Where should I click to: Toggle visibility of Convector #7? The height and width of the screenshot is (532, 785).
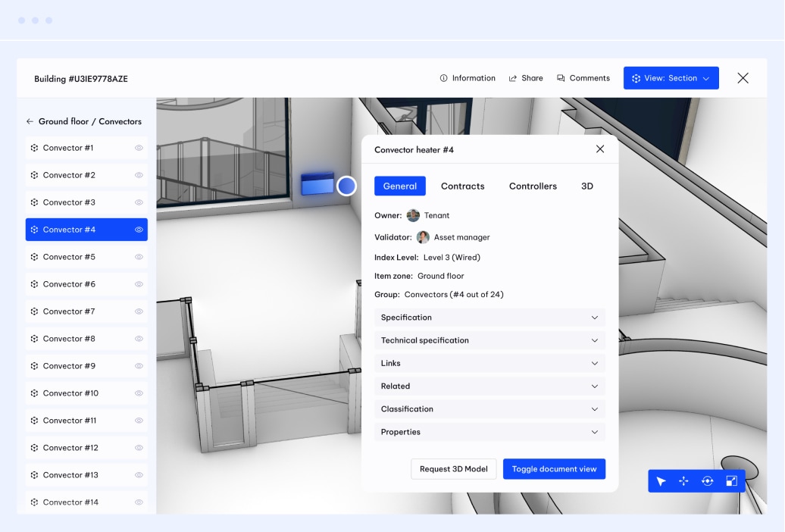(139, 311)
